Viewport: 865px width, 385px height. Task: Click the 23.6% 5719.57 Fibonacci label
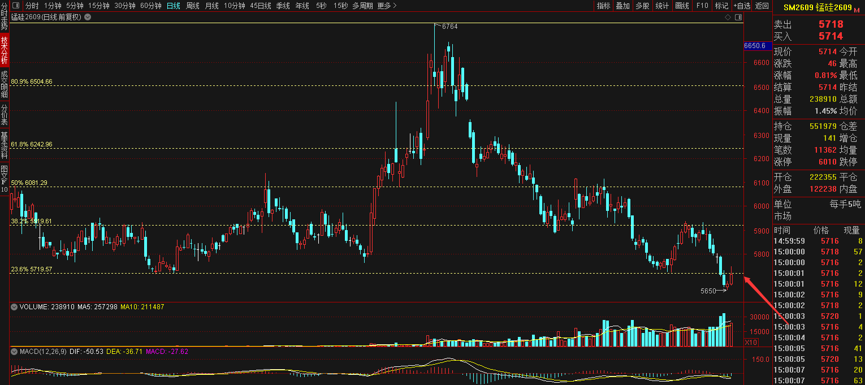(x=31, y=269)
